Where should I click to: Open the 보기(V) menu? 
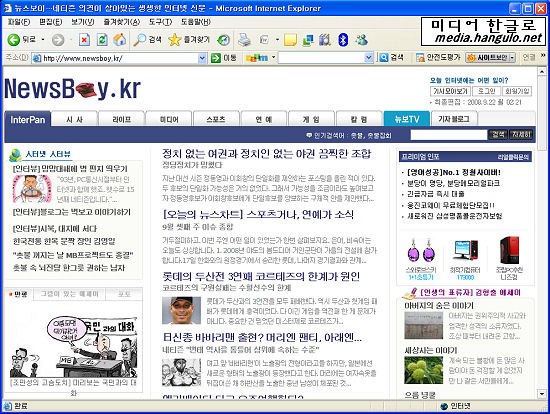tap(82, 22)
